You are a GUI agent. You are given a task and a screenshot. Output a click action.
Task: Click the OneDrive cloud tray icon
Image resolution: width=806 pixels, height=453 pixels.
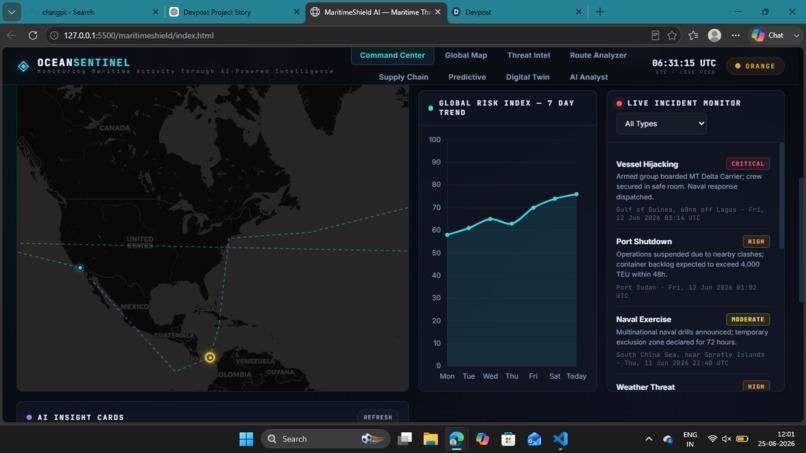click(668, 439)
